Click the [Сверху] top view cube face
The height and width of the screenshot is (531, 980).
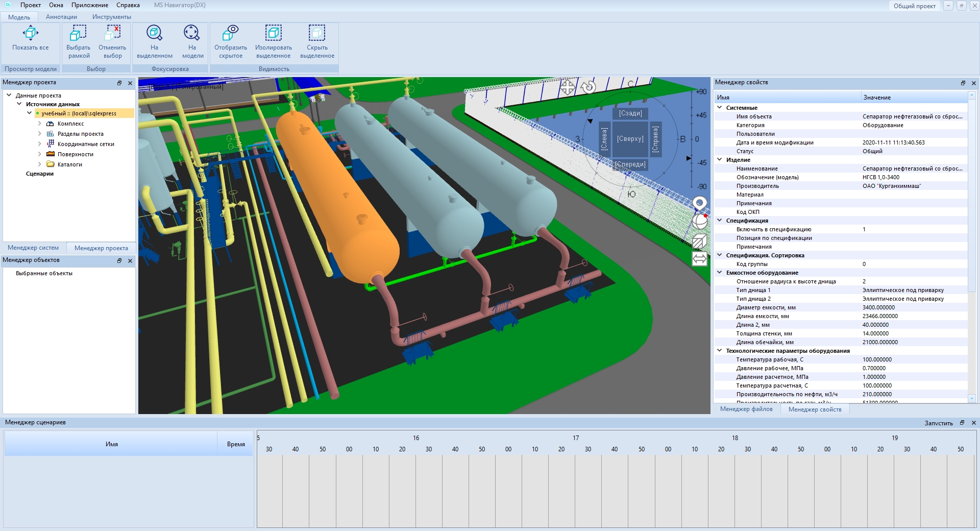tap(630, 139)
